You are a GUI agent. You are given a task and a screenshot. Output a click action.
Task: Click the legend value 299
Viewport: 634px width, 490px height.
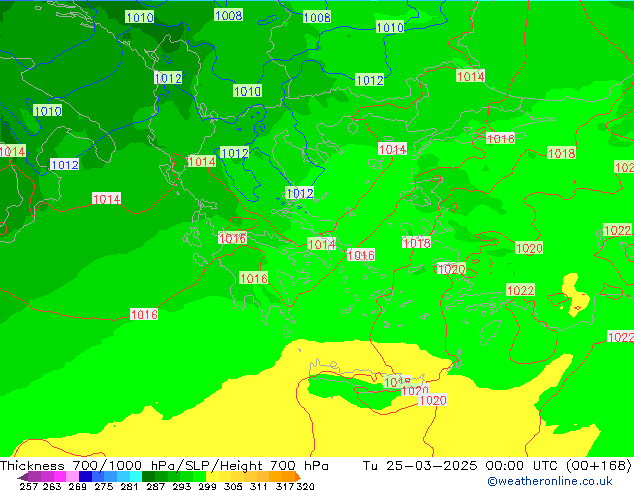[x=207, y=486]
